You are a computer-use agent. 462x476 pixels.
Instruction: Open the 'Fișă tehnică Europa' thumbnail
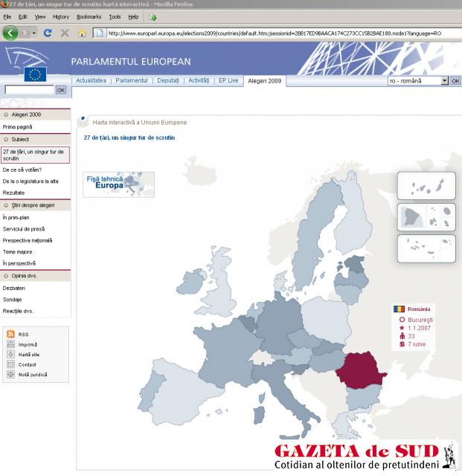click(118, 184)
